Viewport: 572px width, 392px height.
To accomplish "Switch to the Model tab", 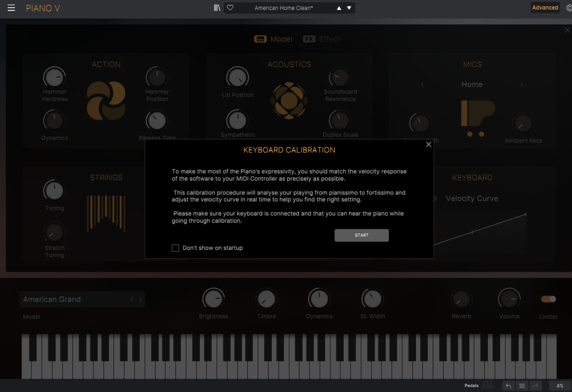I will (x=273, y=39).
